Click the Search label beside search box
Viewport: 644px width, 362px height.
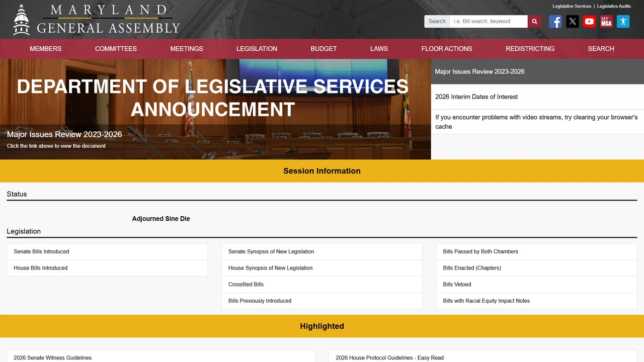[437, 21]
